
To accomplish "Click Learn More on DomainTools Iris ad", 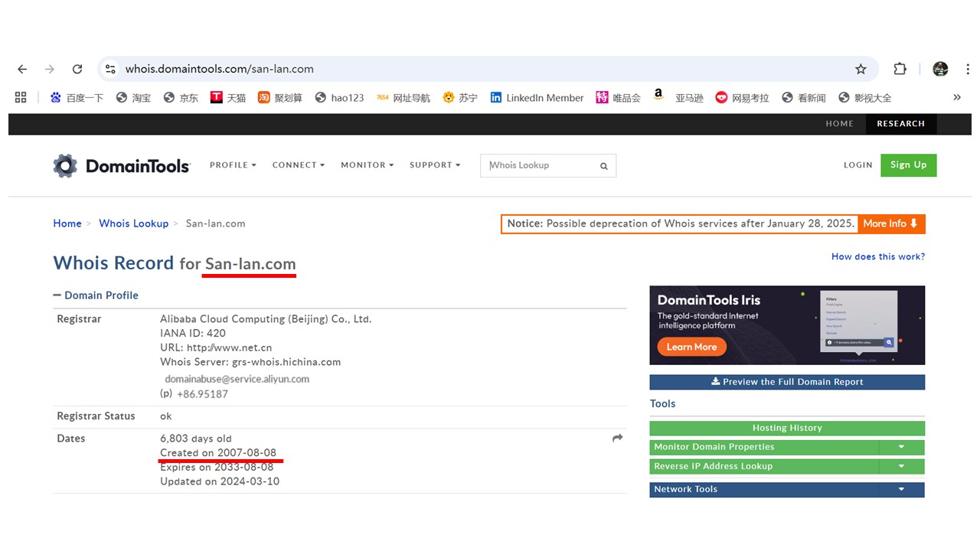I will click(x=691, y=347).
